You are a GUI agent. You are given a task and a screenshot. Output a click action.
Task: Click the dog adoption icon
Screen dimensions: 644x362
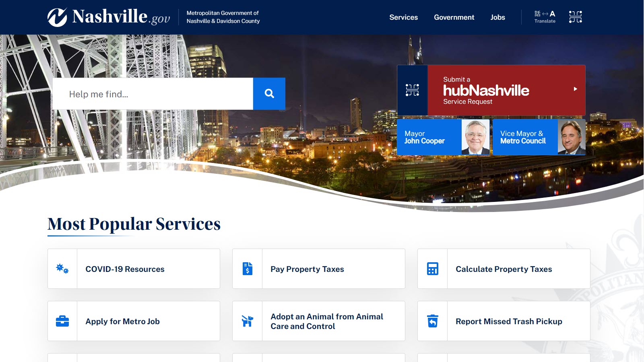[248, 321]
